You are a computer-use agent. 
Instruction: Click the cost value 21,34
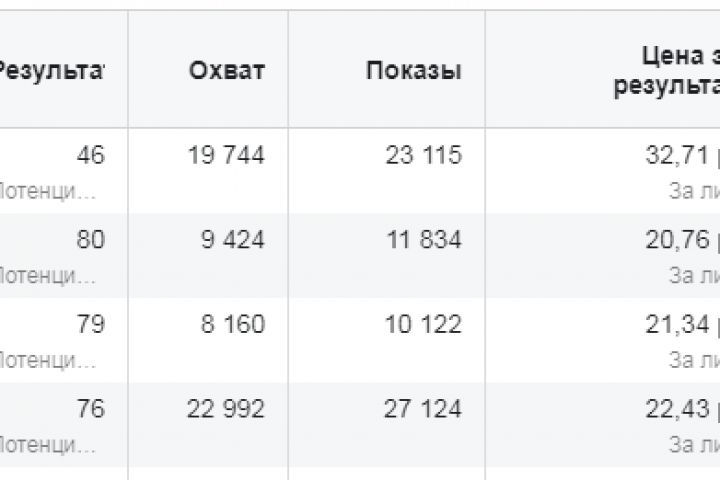679,324
